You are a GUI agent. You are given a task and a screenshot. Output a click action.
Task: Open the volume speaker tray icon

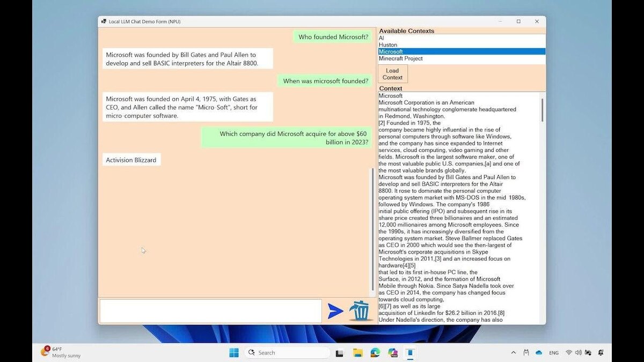[578, 352]
